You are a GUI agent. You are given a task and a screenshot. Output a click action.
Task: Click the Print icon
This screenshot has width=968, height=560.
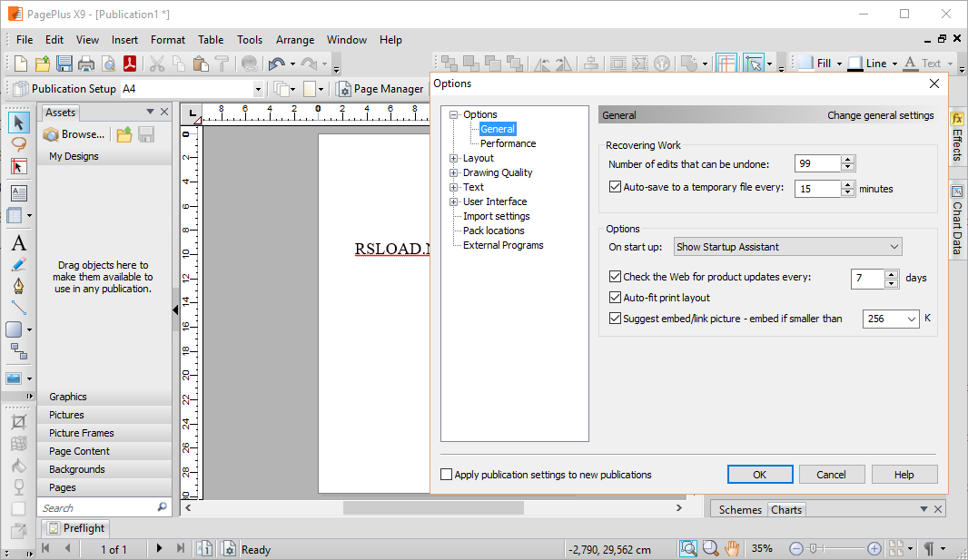point(86,64)
